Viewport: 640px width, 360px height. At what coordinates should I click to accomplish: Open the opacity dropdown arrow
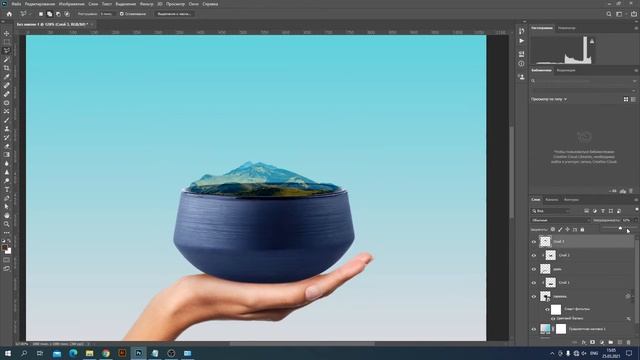(635, 220)
